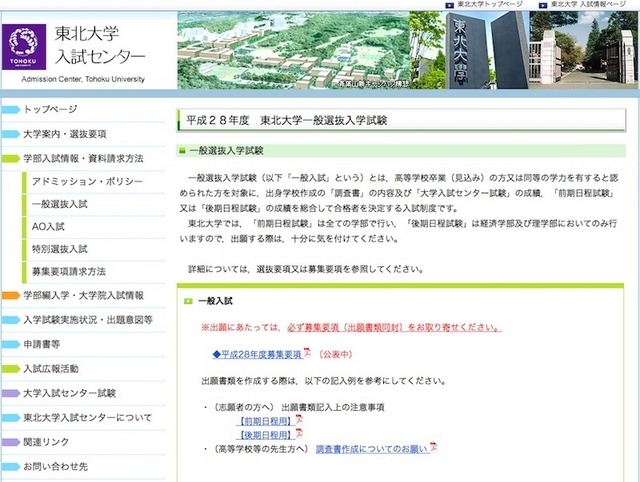The height and width of the screenshot is (482, 640).
Task: Click the purple marker beside 大学入試センター試験
Action: point(11,393)
